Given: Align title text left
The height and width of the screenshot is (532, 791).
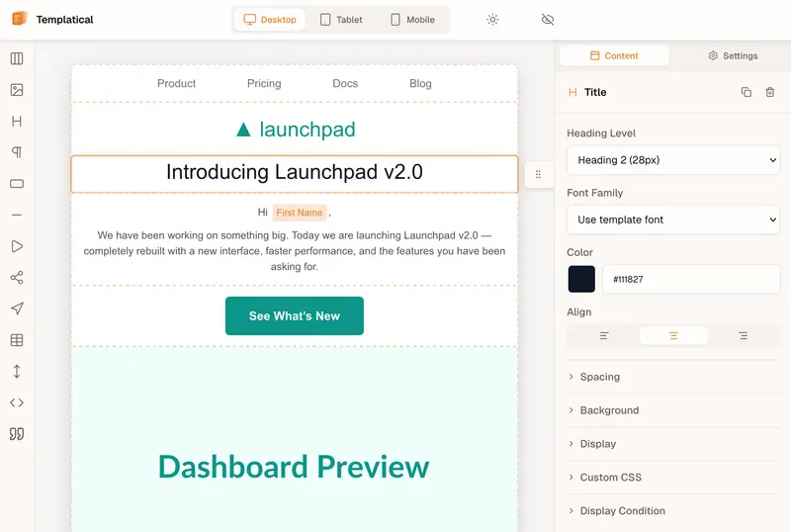Looking at the screenshot, I should [604, 335].
